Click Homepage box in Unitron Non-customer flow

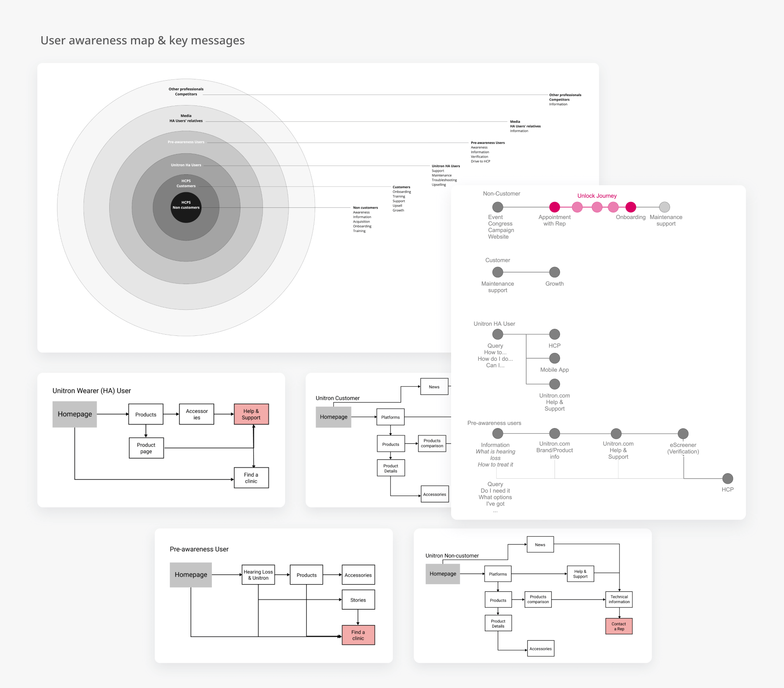pos(443,574)
